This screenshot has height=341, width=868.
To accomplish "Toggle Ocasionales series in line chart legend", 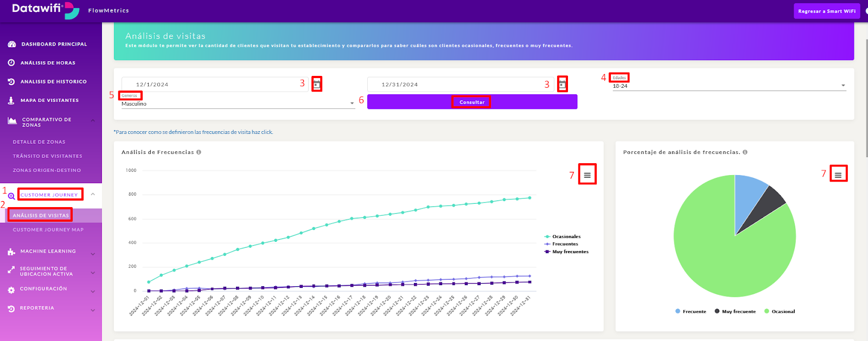I will click(x=563, y=237).
